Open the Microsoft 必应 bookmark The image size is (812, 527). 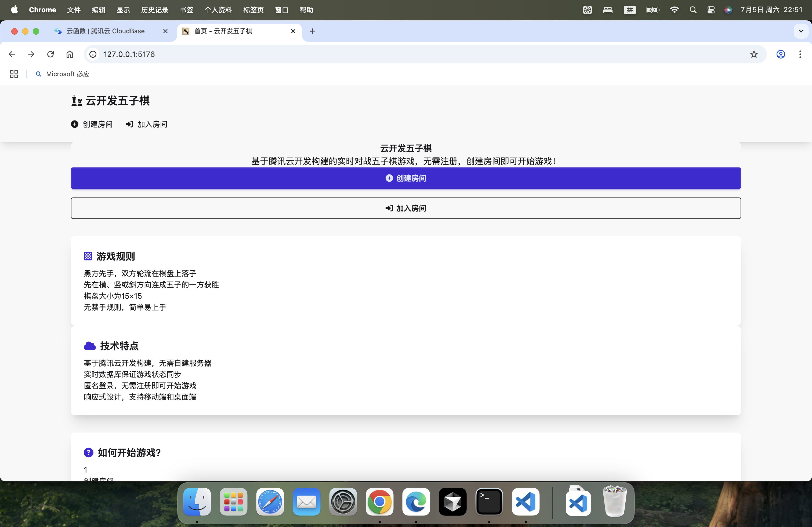[x=63, y=74]
